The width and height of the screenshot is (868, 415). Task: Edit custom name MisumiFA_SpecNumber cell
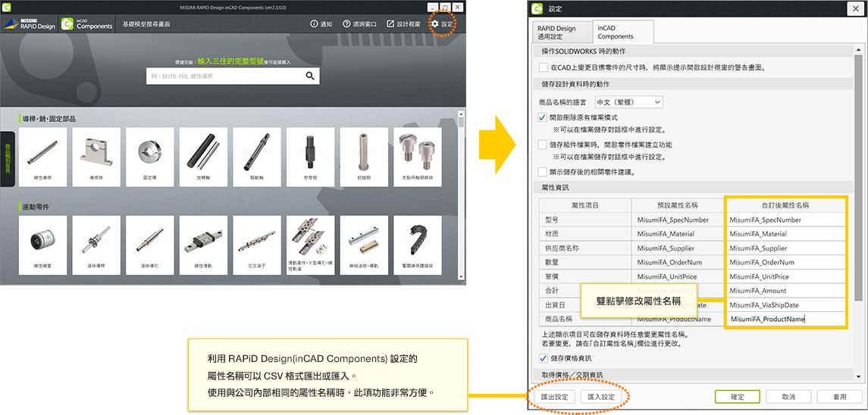(x=785, y=220)
